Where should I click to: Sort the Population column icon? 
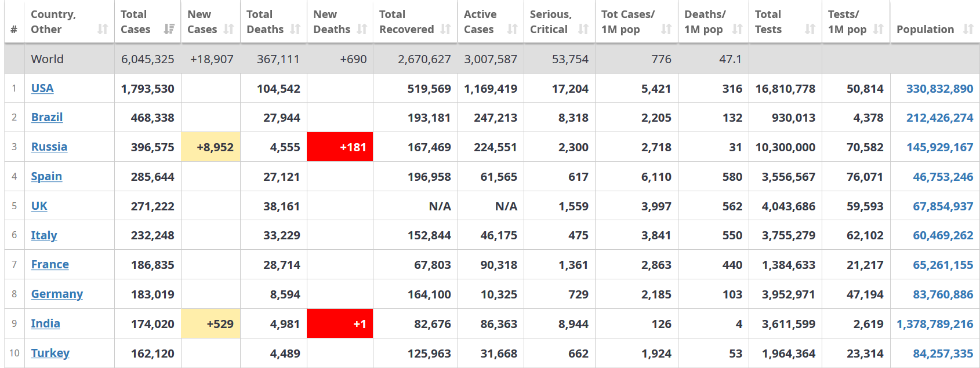(x=968, y=29)
